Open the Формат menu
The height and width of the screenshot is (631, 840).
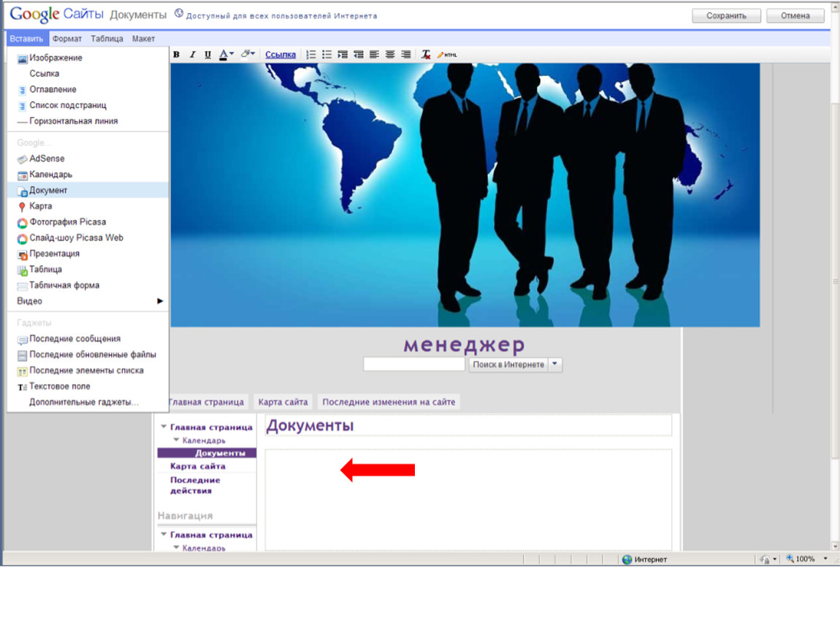point(67,39)
